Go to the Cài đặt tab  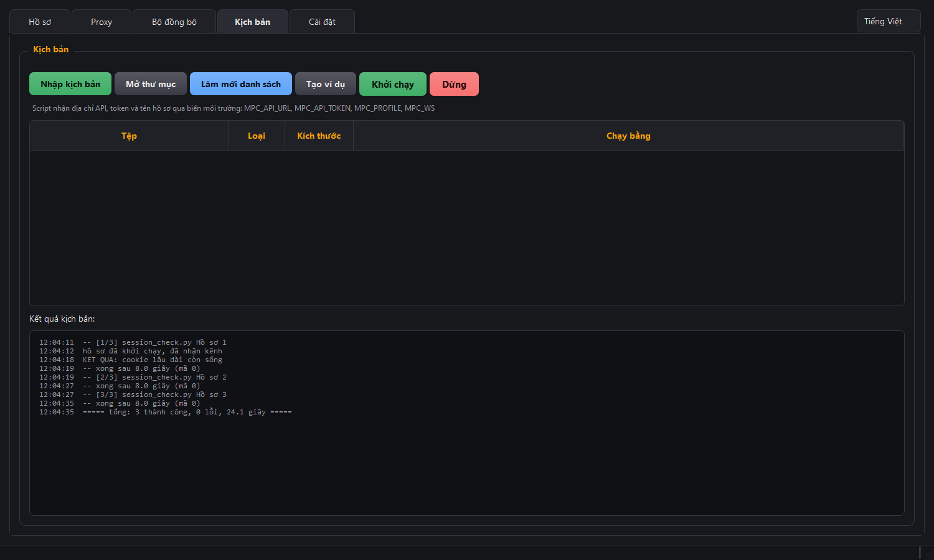[x=322, y=22]
